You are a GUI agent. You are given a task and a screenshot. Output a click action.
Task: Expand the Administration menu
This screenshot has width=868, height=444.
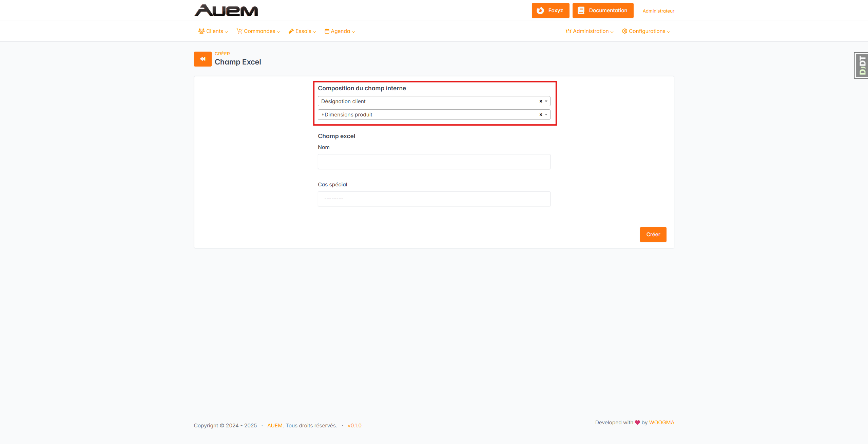(590, 31)
